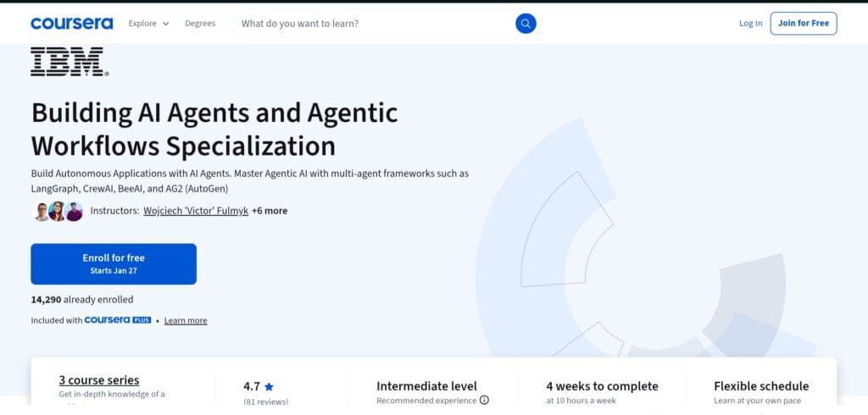Image resolution: width=868 pixels, height=415 pixels.
Task: Click the 'Flexible schedule' text
Action: 761,385
